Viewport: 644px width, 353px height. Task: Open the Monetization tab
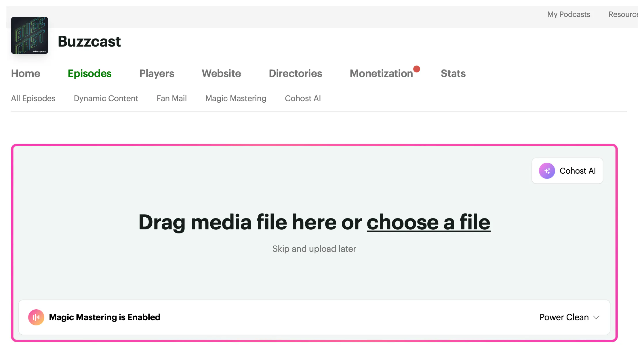point(381,74)
